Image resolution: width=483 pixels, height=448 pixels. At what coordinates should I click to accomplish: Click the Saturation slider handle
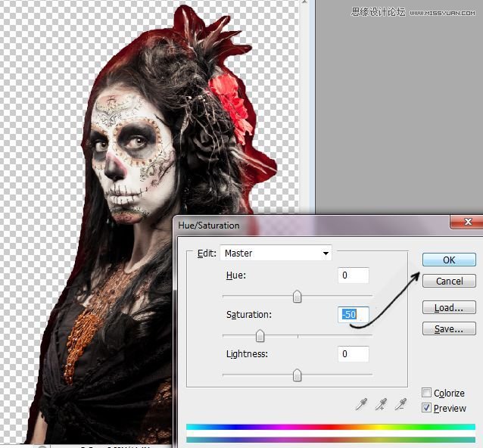[x=260, y=336]
